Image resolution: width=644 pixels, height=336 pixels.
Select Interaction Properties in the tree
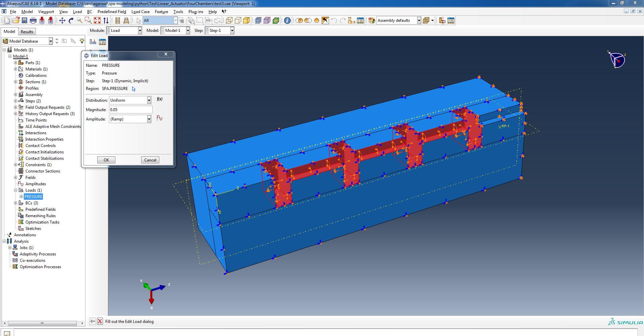(x=44, y=139)
